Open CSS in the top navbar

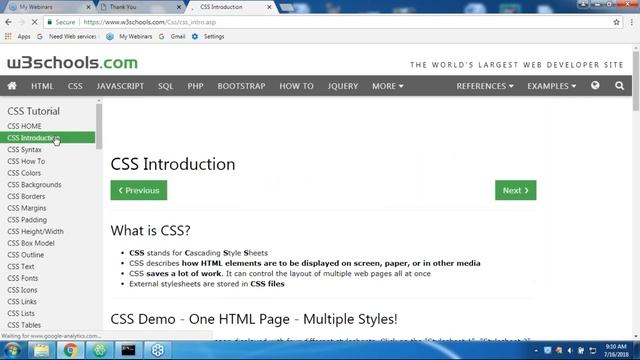[x=75, y=86]
